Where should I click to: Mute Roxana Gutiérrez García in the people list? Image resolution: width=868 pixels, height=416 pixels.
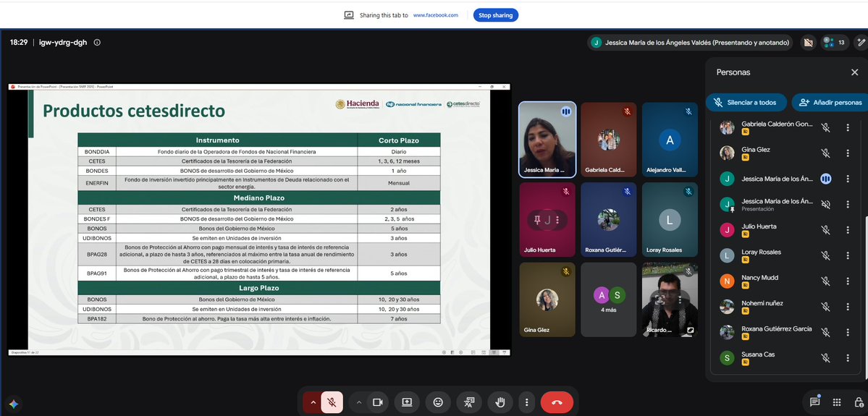click(x=825, y=333)
